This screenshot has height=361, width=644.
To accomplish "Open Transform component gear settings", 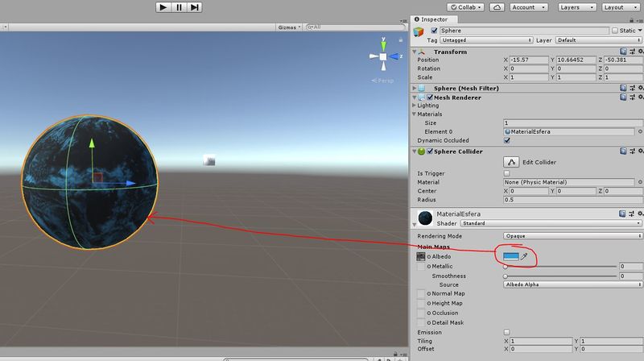I will click(640, 52).
